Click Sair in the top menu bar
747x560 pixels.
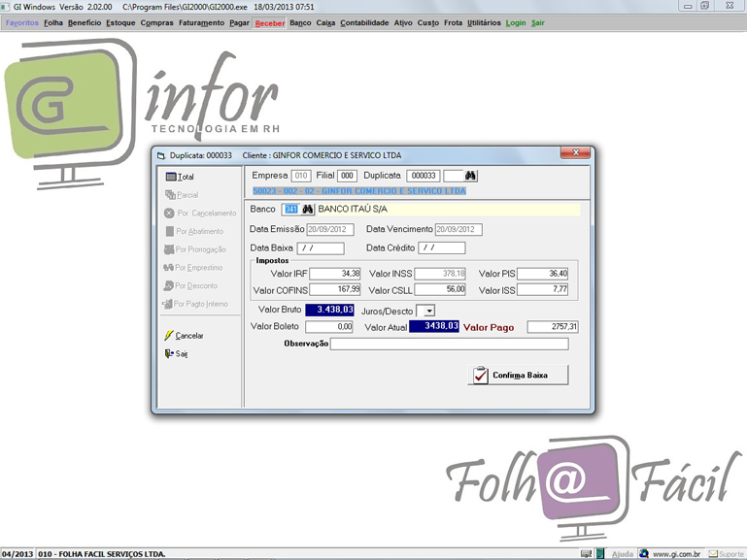[x=538, y=23]
